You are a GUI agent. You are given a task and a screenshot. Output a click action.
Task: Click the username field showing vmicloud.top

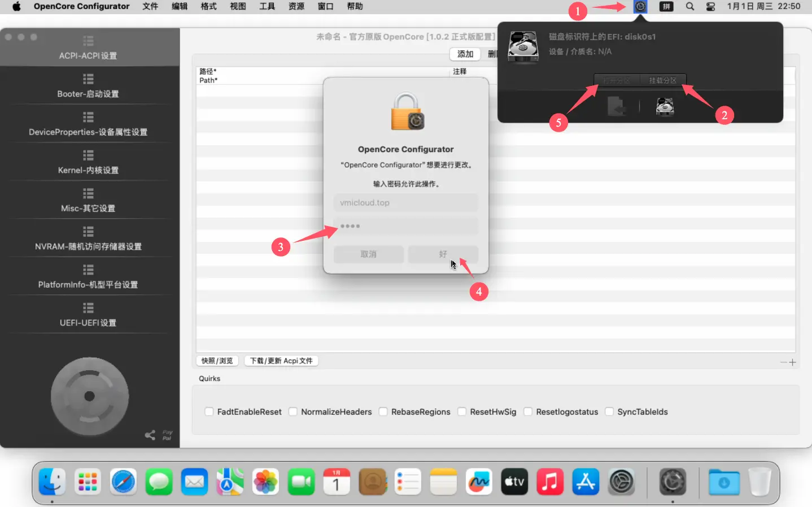click(x=406, y=202)
